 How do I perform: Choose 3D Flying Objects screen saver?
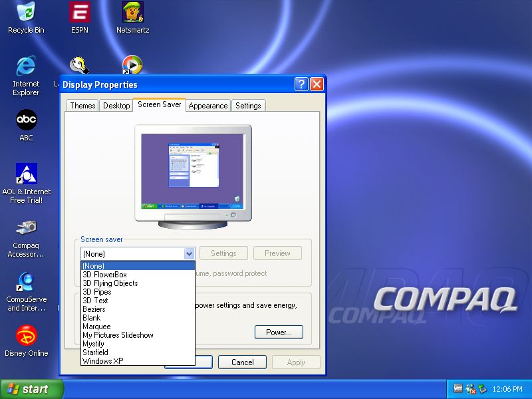tap(138, 283)
